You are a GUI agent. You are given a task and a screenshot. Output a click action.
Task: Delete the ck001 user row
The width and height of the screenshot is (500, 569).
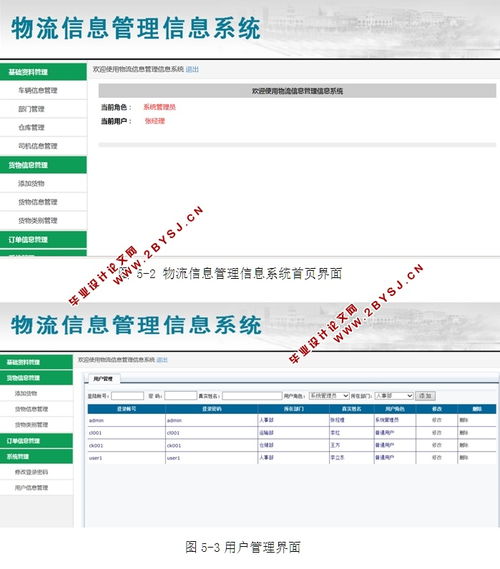(464, 445)
